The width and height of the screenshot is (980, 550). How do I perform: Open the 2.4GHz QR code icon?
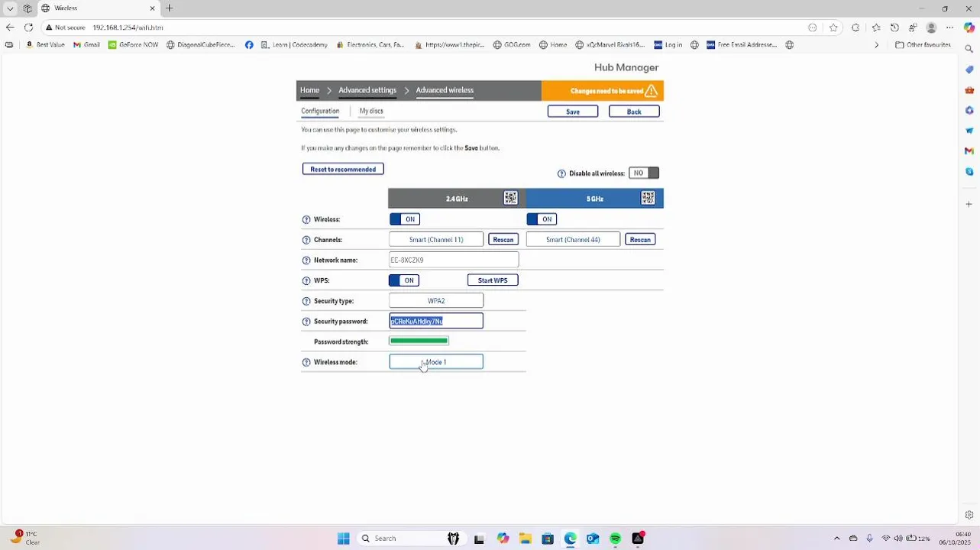point(510,198)
